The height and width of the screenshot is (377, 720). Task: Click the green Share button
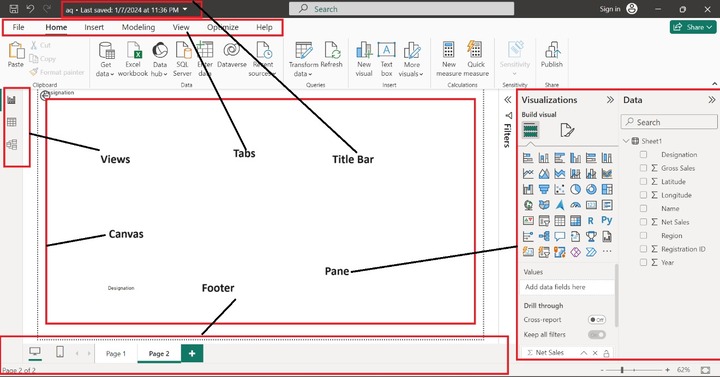(692, 27)
